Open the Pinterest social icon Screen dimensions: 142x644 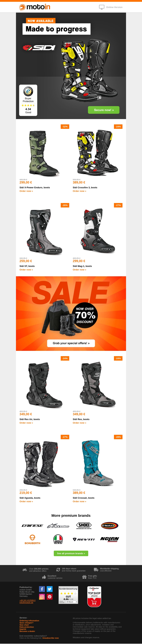(x=50, y=597)
